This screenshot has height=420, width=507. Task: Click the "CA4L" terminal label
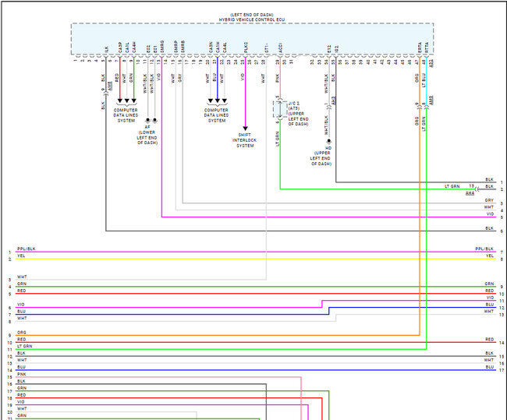225,48
